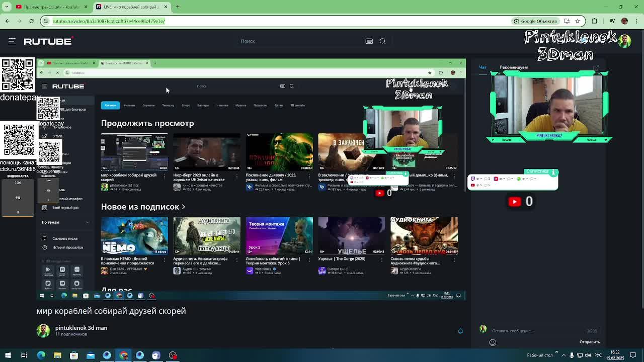The height and width of the screenshot is (362, 644).
Task: Open the Chrome three-dot menu
Action: click(637, 21)
